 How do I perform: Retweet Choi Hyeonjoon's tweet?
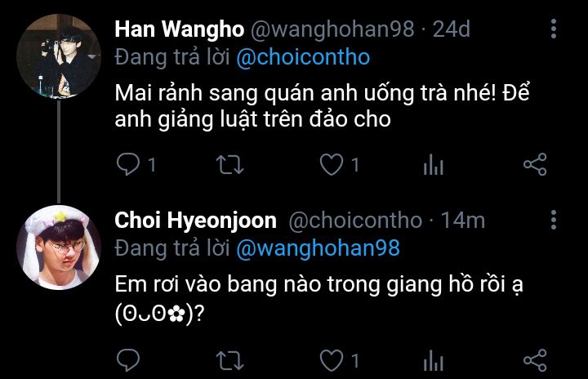pos(229,360)
